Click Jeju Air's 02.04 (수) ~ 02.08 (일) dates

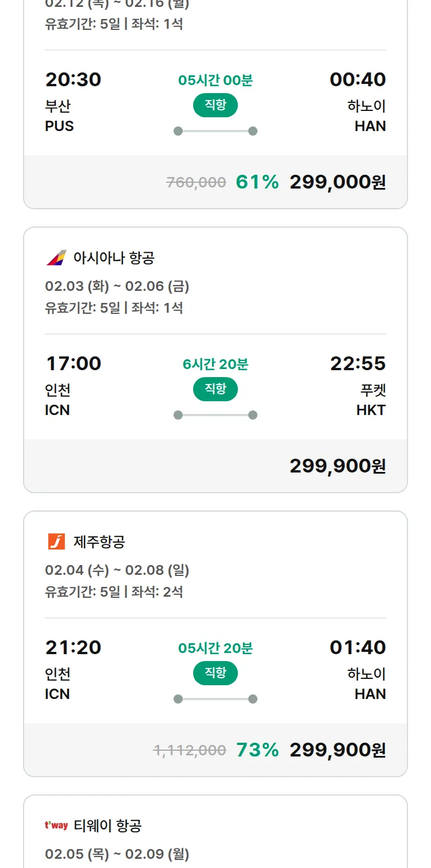pos(117,570)
